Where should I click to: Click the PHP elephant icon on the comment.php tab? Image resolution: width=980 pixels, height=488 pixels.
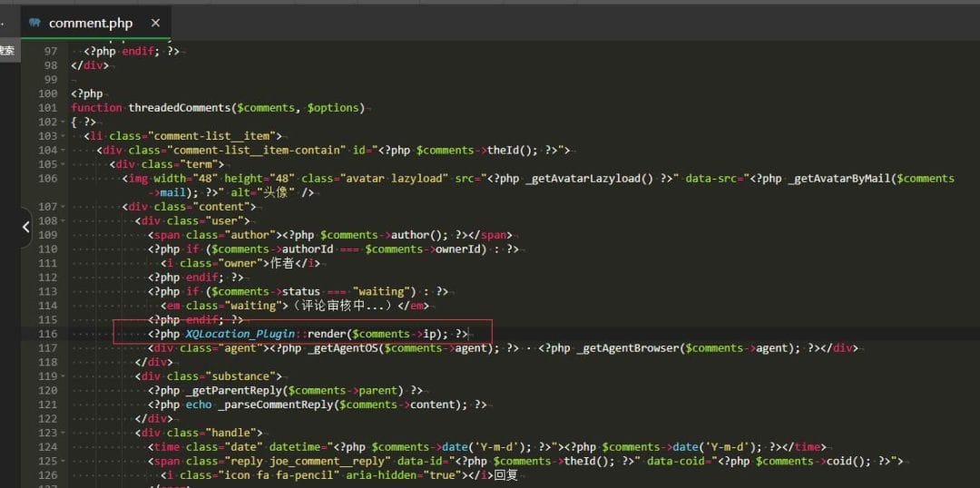pyautogui.click(x=35, y=23)
